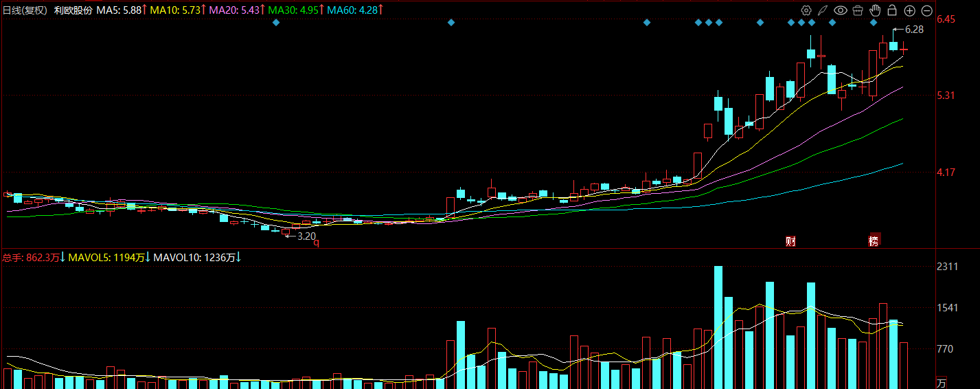The image size is (980, 389).
Task: Click the MAVOL5: 1194万 label
Action: click(x=106, y=258)
